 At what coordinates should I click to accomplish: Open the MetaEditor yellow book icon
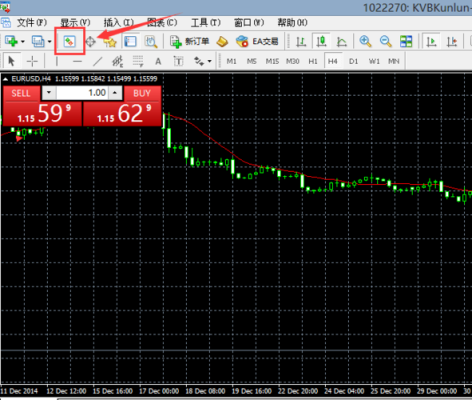point(222,42)
